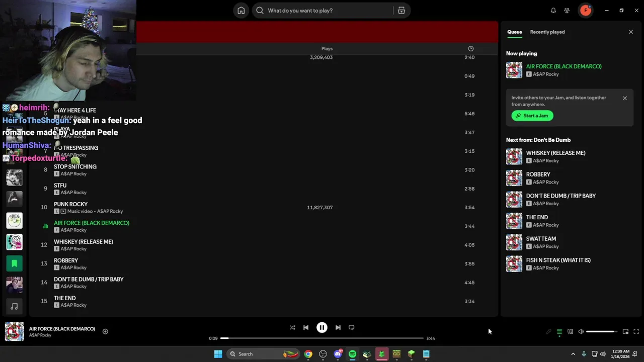The width and height of the screenshot is (644, 362).
Task: Open music note playlist in sidebar
Action: [14, 306]
